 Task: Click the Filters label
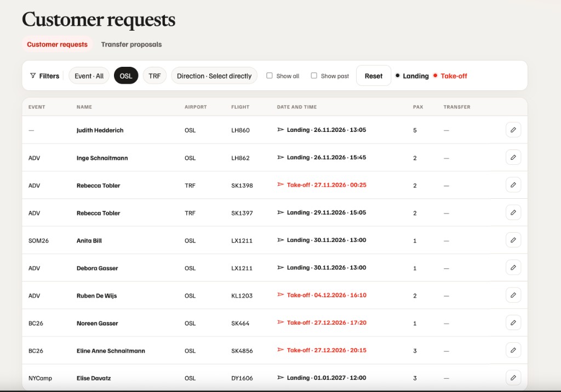(x=49, y=76)
